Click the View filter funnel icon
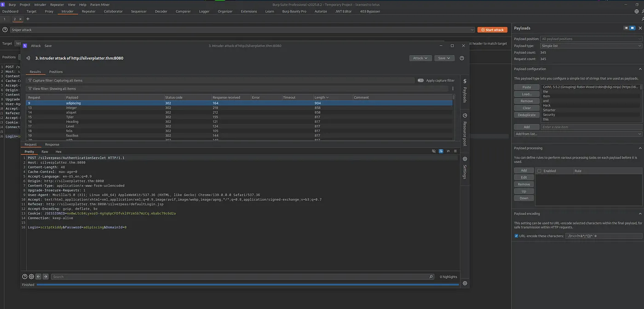 tap(30, 88)
